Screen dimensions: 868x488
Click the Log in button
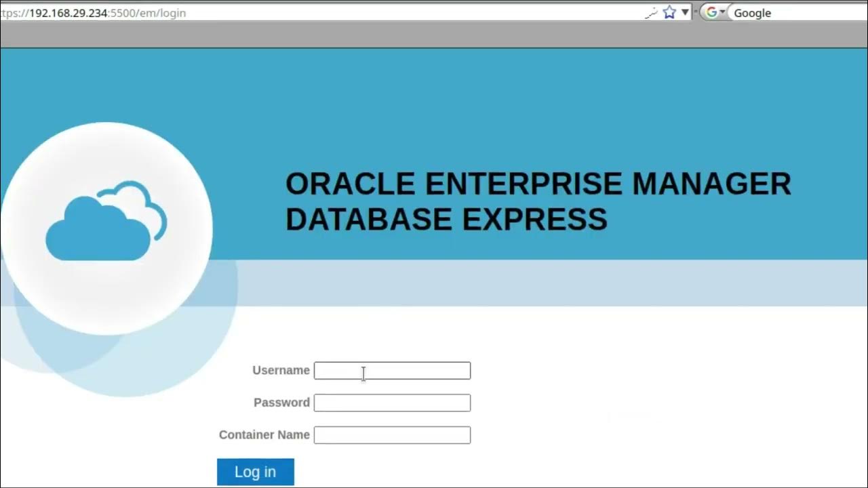[x=256, y=472]
